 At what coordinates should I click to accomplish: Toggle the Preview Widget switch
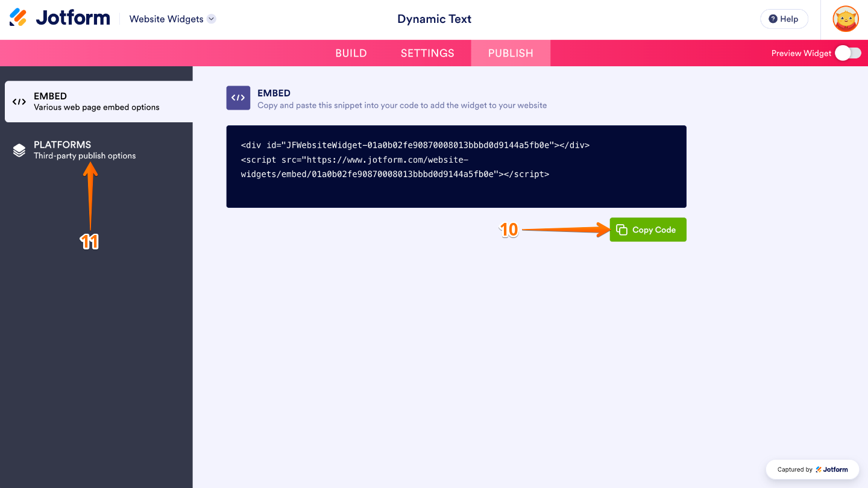[x=848, y=53]
